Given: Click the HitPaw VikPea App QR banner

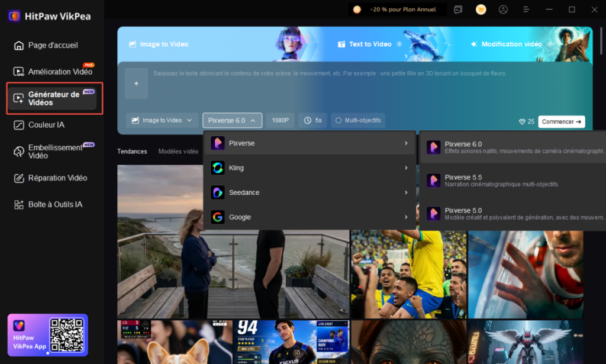Looking at the screenshot, I should click(48, 335).
